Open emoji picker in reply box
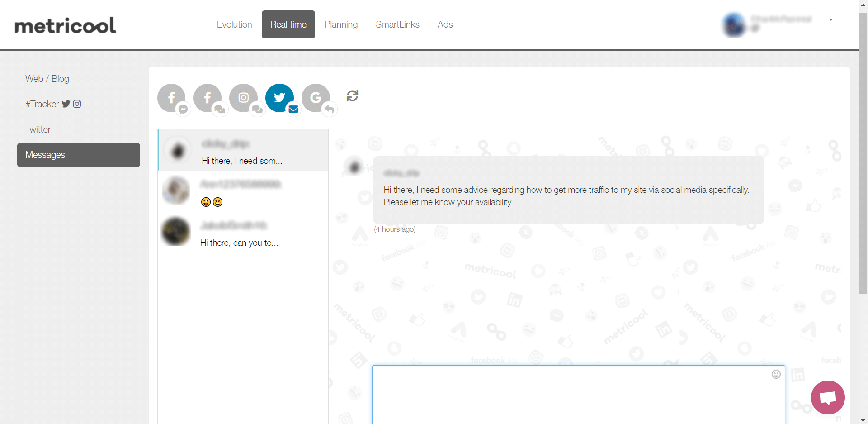 tap(776, 374)
